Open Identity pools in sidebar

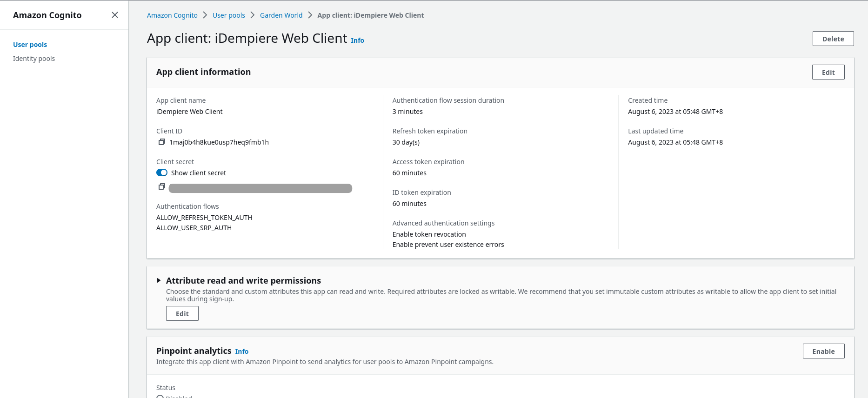click(x=34, y=59)
